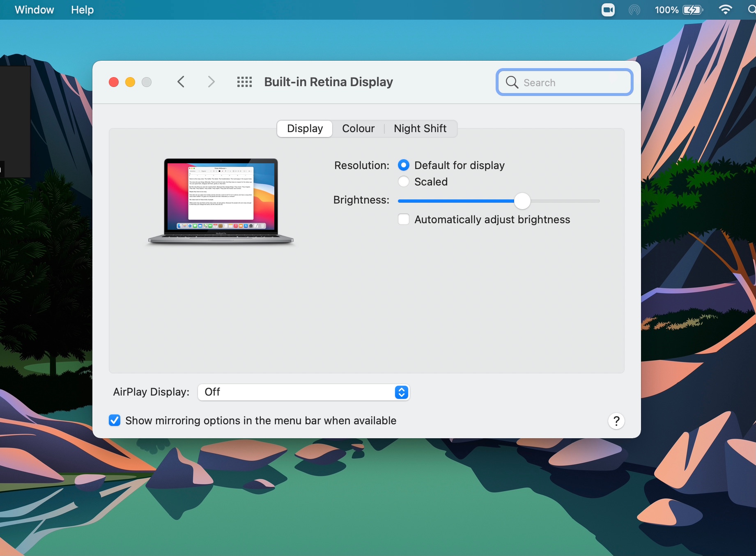Switch to the Colour tab
Screen dimensions: 756x556
click(x=358, y=129)
